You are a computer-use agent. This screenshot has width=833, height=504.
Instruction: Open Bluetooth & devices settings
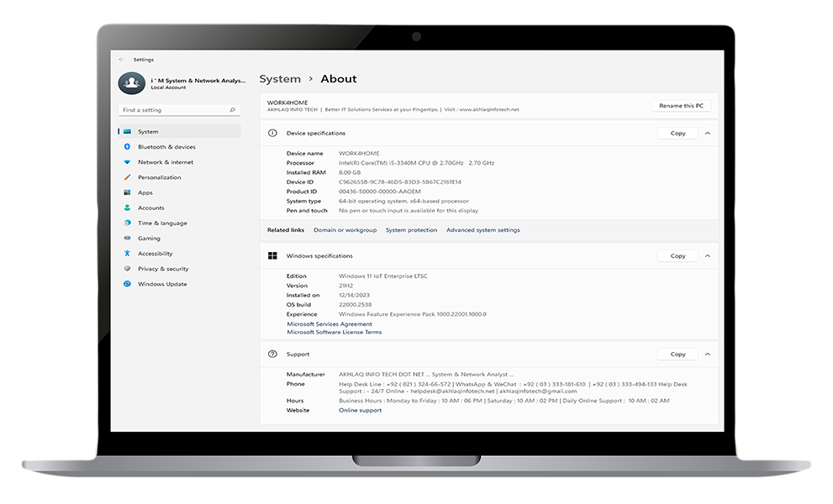166,147
